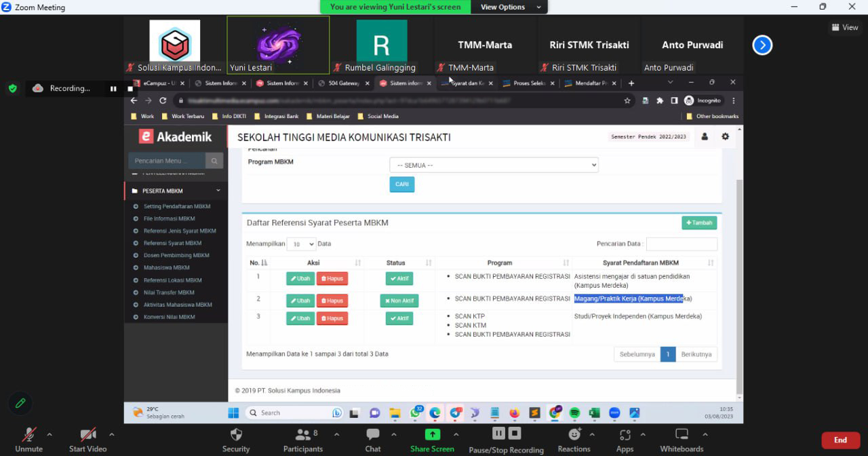The height and width of the screenshot is (456, 868).
Task: Open the browser Extensions puzzle icon
Action: (x=660, y=100)
